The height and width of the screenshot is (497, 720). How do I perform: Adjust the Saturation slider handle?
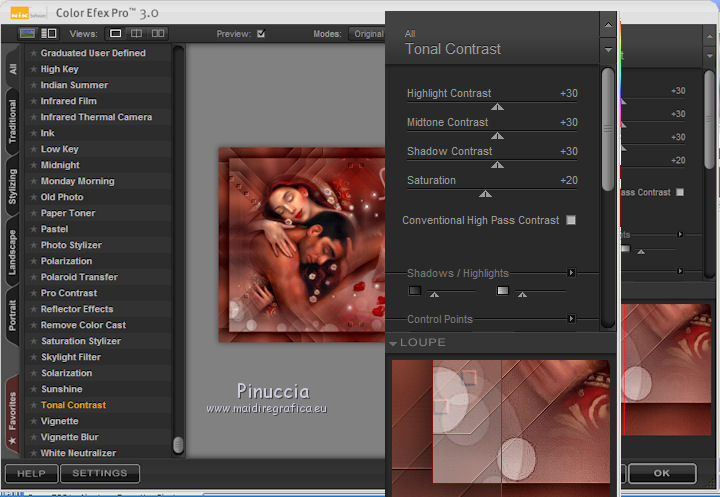485,194
